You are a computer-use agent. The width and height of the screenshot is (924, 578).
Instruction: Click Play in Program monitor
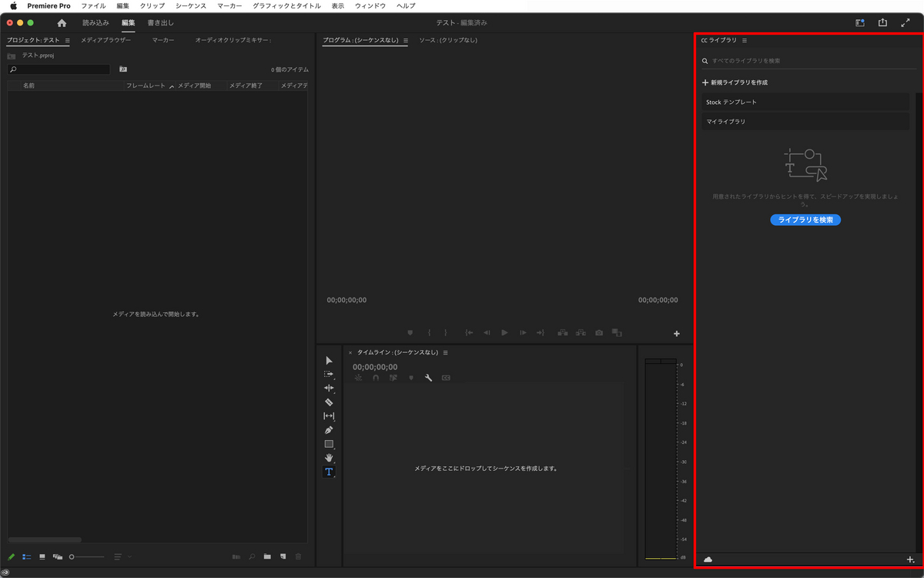tap(504, 333)
